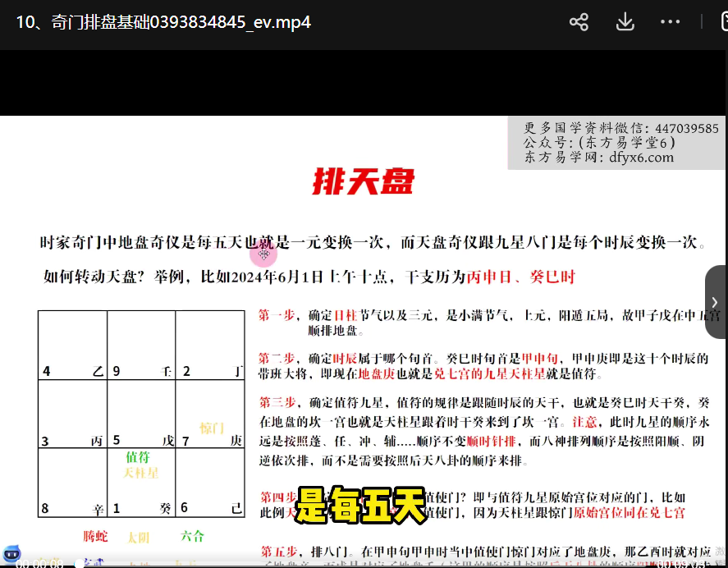This screenshot has width=728, height=568.
Task: Open the three-dot more options menu
Action: 670,22
